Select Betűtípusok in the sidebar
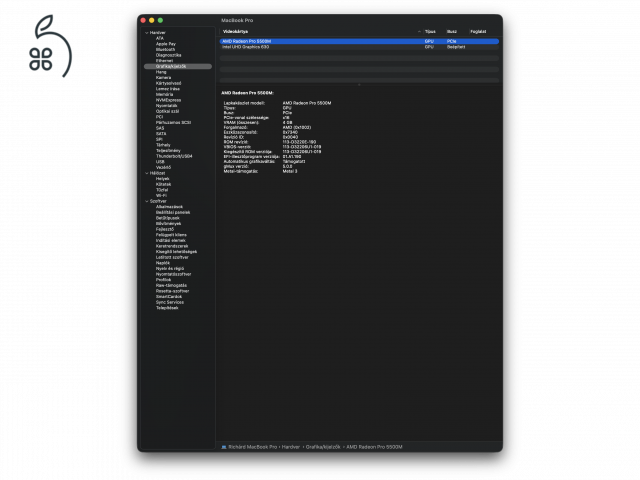The height and width of the screenshot is (480, 640). (168, 218)
